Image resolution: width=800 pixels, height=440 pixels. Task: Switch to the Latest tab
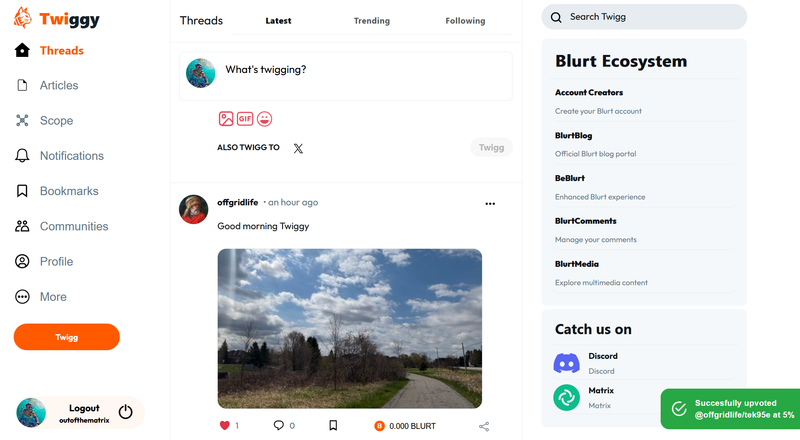click(278, 21)
